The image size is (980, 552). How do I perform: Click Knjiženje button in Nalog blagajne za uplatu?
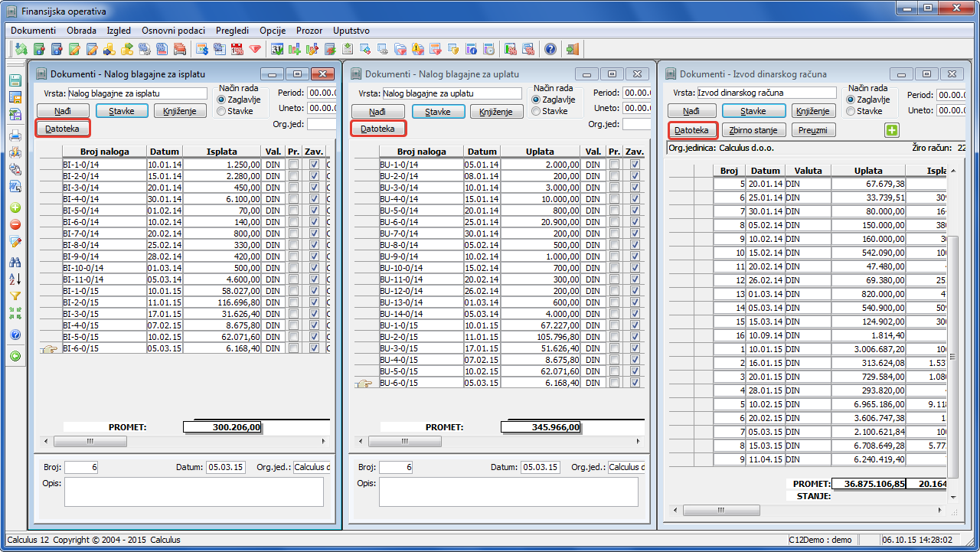495,111
